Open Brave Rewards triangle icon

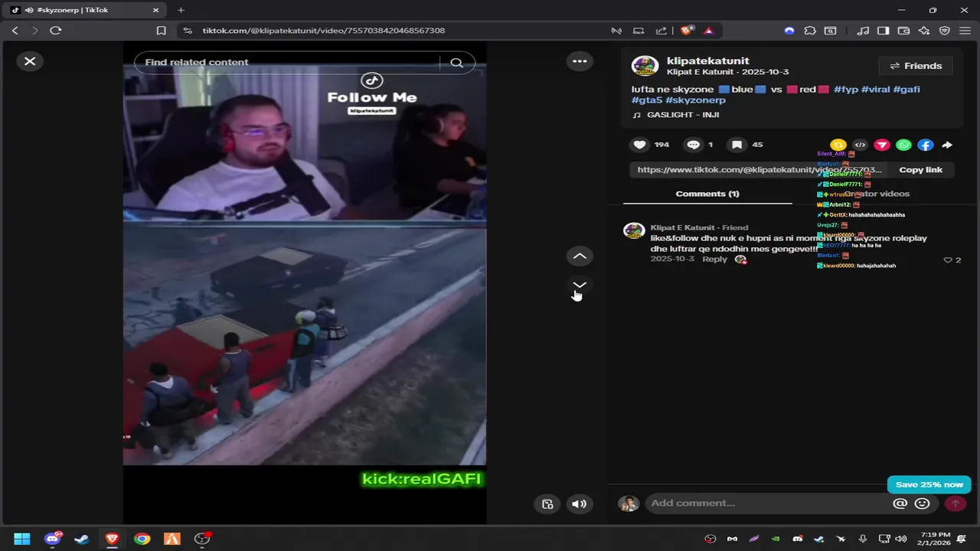708,31
